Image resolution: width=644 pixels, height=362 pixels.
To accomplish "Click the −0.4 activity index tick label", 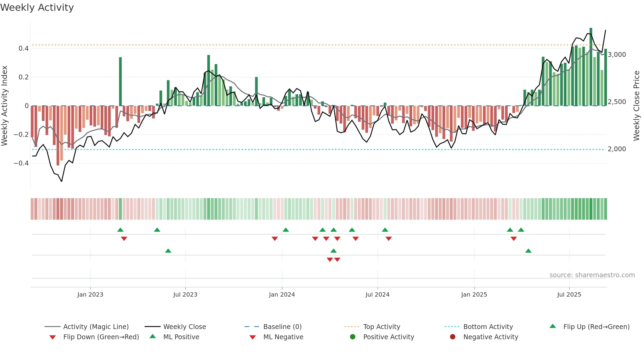I will (21, 163).
